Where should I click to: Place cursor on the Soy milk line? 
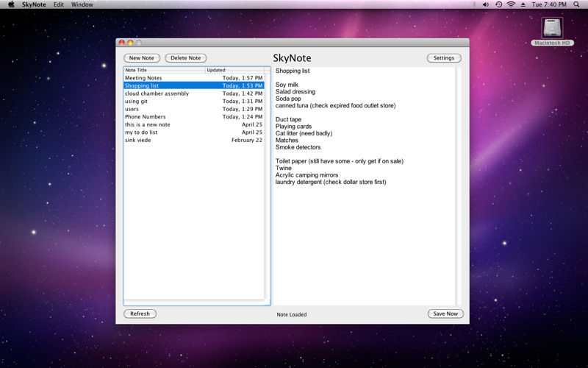click(x=287, y=85)
